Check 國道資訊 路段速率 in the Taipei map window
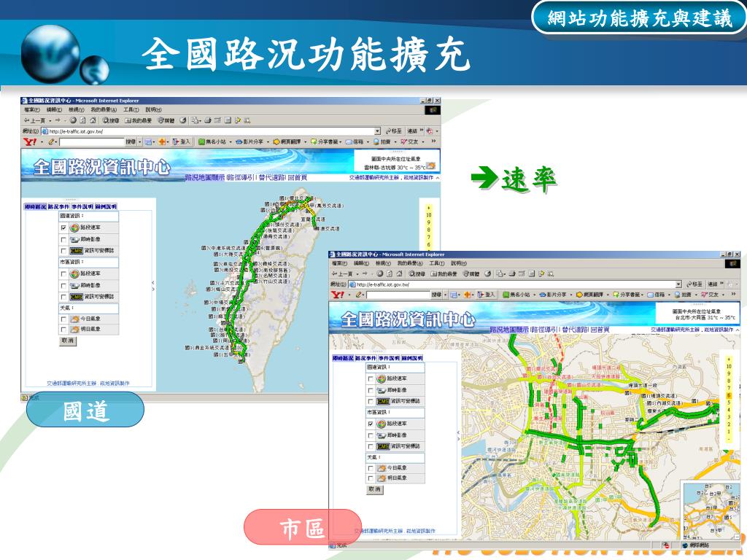747x560 pixels. tap(370, 378)
